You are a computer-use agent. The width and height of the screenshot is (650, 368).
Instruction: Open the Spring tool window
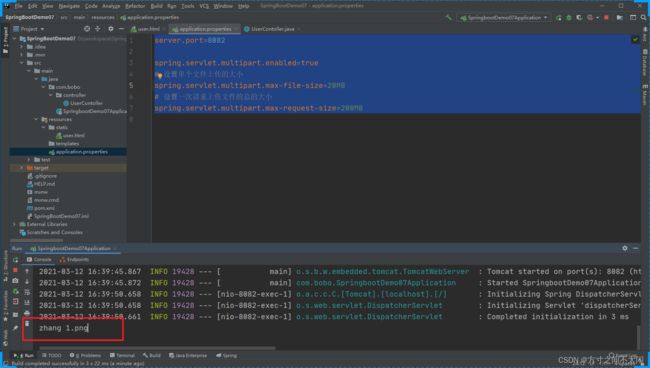[226, 356]
